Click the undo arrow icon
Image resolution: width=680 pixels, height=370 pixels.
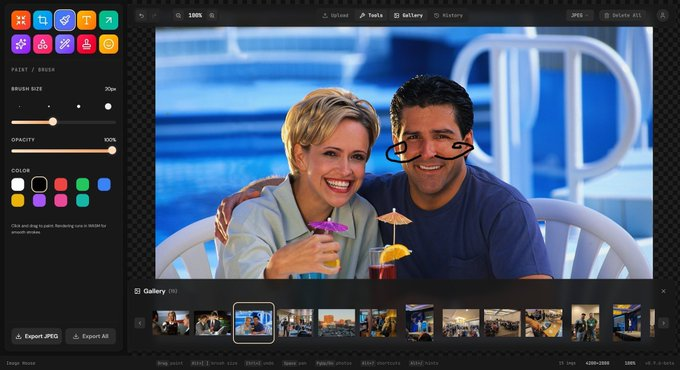coord(141,16)
